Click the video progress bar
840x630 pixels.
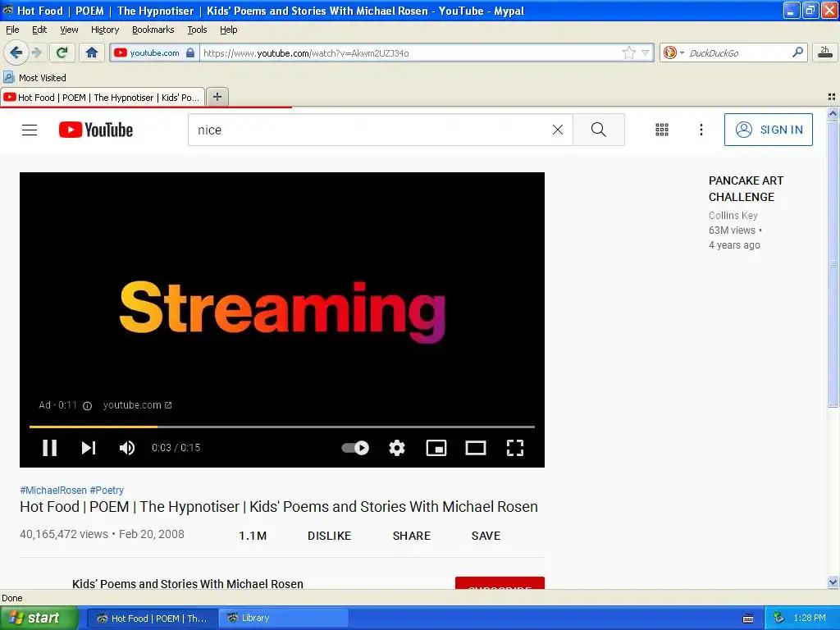coord(282,427)
